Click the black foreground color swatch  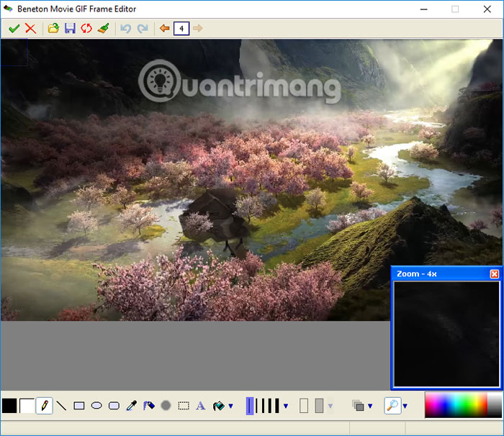[x=9, y=406]
